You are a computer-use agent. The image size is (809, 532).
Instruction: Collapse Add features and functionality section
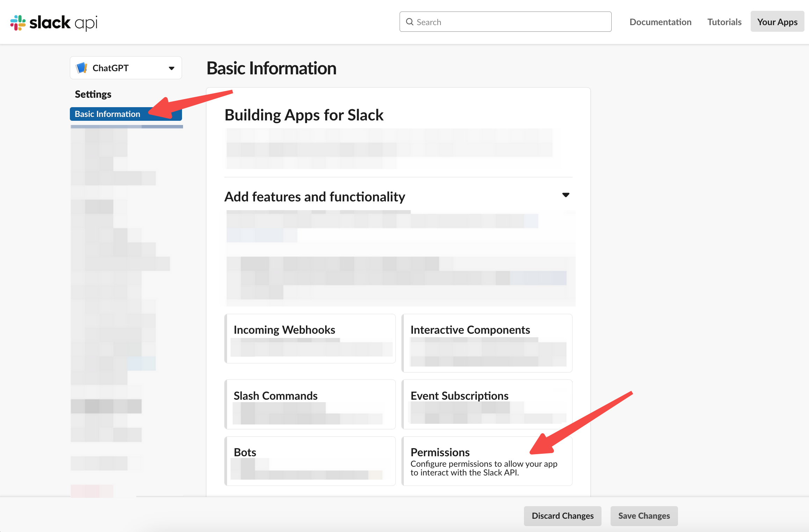coord(566,195)
